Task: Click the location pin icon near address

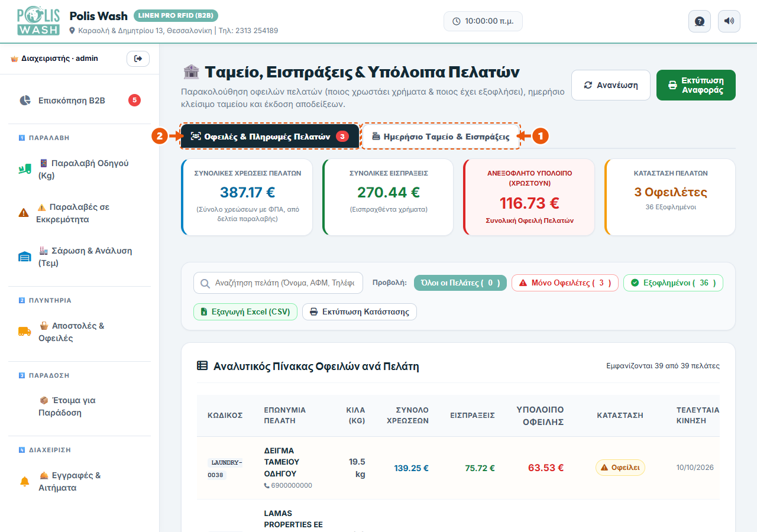Action: [x=73, y=30]
